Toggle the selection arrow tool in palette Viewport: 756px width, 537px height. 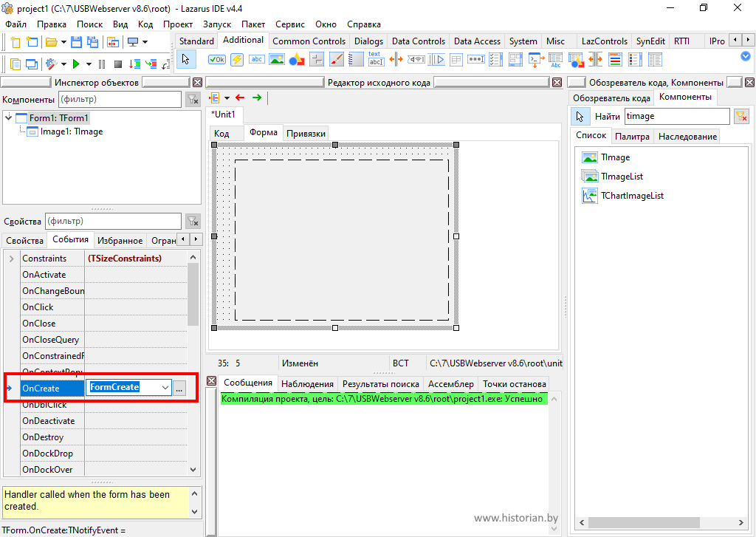click(x=185, y=60)
